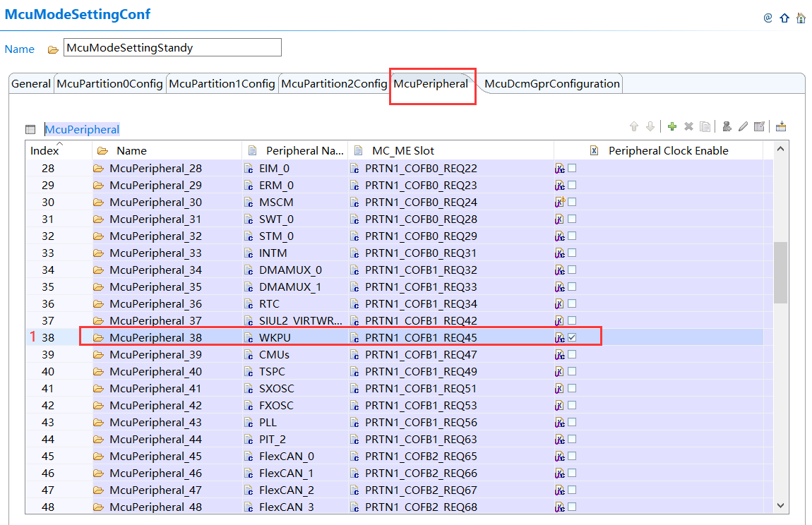Switch to the General tab

(31, 84)
